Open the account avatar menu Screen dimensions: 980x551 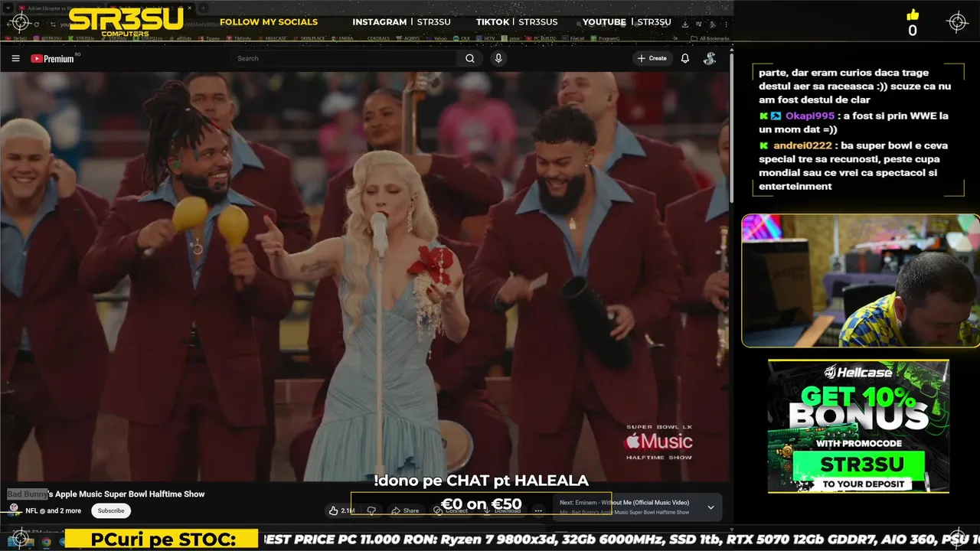pyautogui.click(x=710, y=58)
